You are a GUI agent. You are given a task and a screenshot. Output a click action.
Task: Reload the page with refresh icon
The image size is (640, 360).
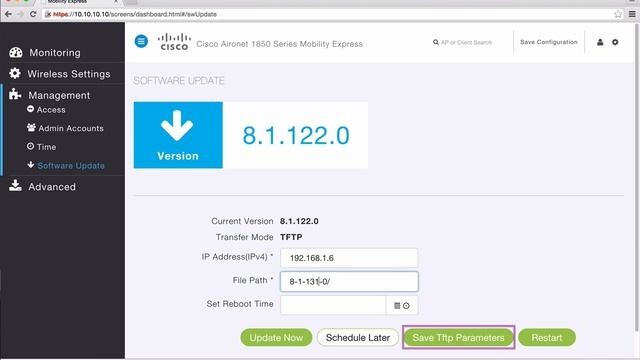tap(33, 14)
